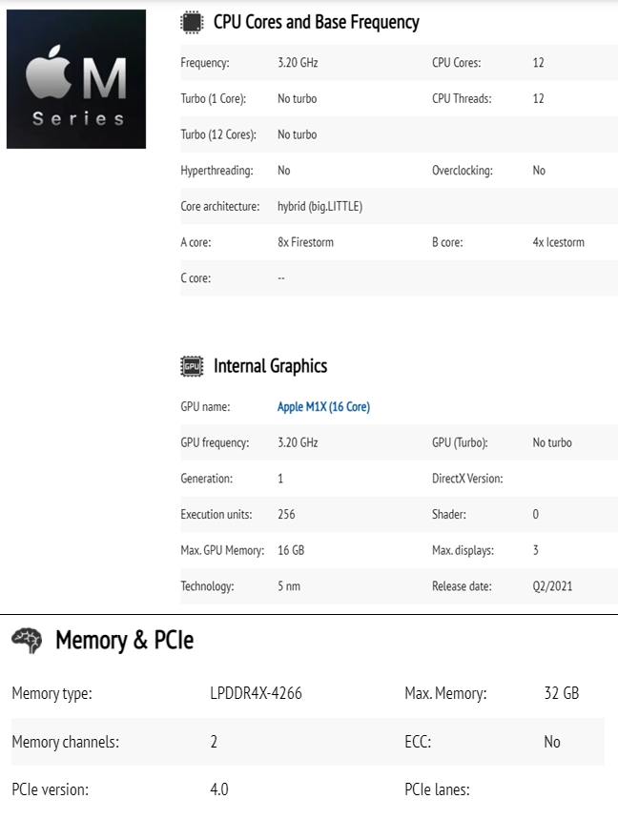The width and height of the screenshot is (618, 840).
Task: Click the Memory & PCIe section heading
Action: pos(124,641)
